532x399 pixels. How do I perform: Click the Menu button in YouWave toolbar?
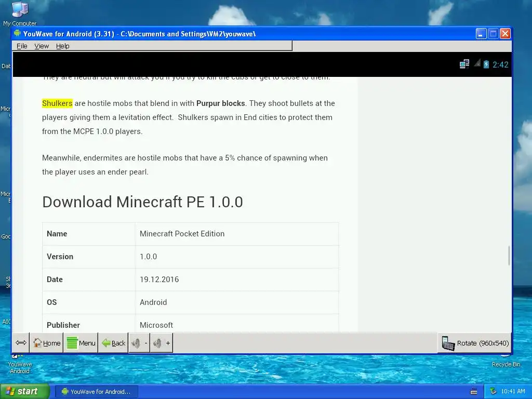(81, 343)
